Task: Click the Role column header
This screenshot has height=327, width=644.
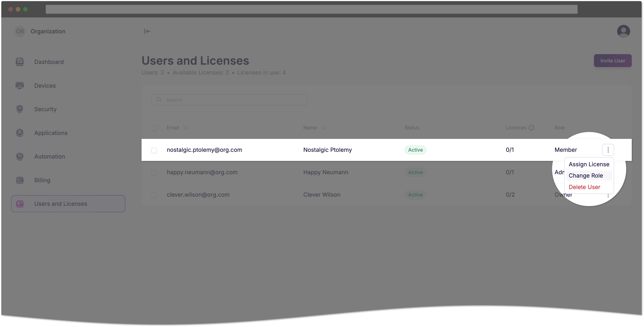Action: click(x=559, y=128)
